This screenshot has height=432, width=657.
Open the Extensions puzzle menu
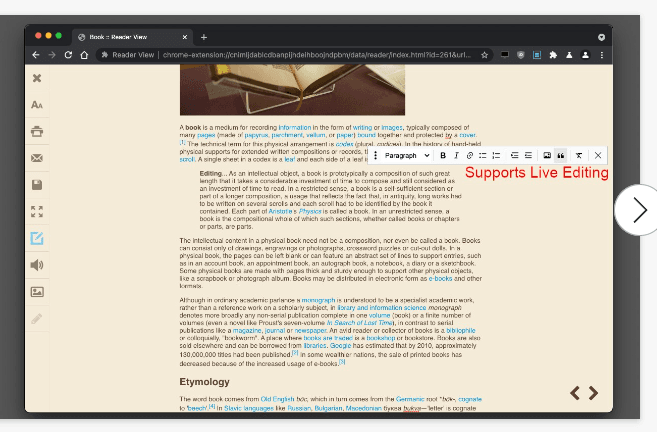(x=553, y=55)
